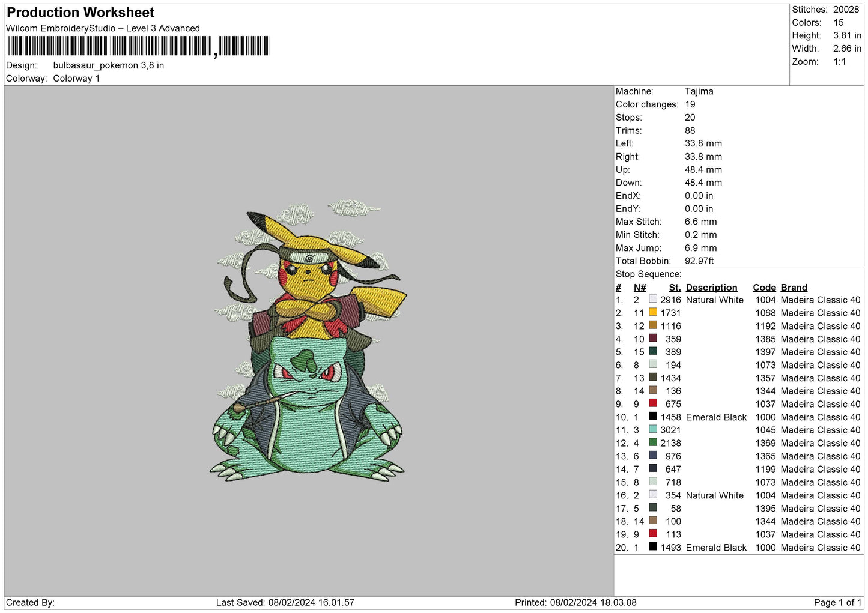Click 'Printed: 08/02/2024 18.03.08' text
This screenshot has height=613, width=868.
(575, 602)
